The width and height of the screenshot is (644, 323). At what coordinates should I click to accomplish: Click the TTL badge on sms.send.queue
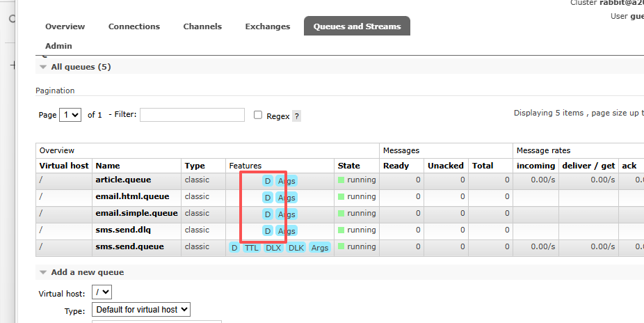(251, 248)
